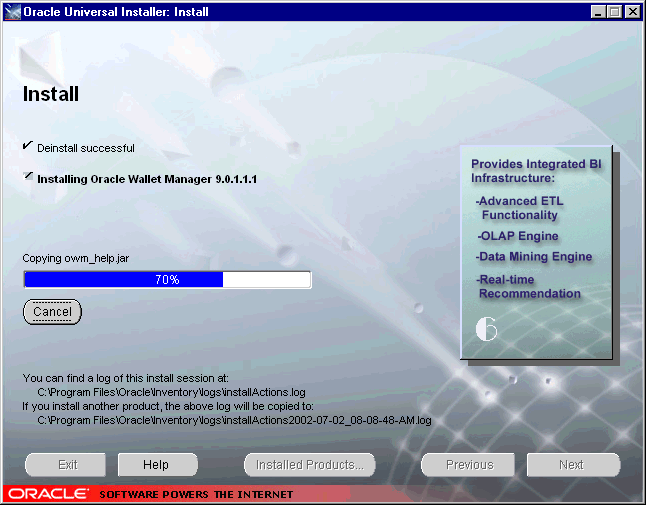Click the Deinstall successful checkmark icon
The image size is (646, 505).
28,145
